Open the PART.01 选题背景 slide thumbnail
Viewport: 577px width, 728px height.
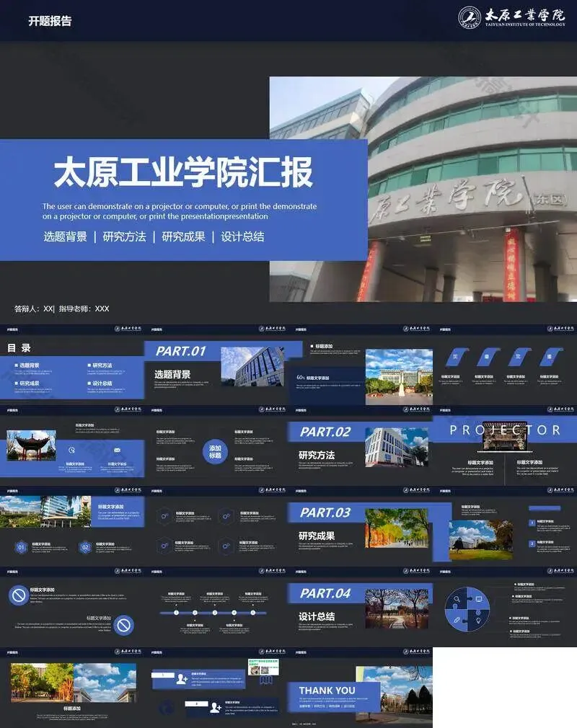[x=216, y=365]
